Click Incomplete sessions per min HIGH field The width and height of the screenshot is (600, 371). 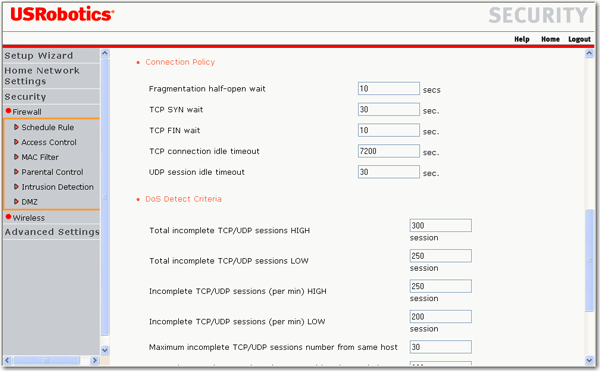click(440, 286)
